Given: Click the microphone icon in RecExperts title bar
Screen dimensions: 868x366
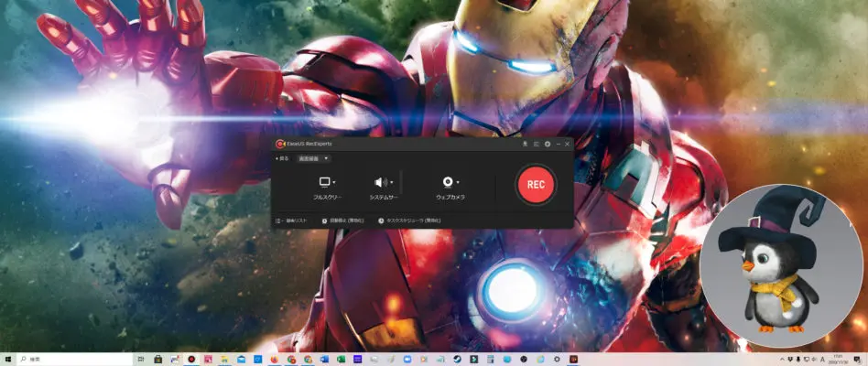Looking at the screenshot, I should click(x=525, y=144).
